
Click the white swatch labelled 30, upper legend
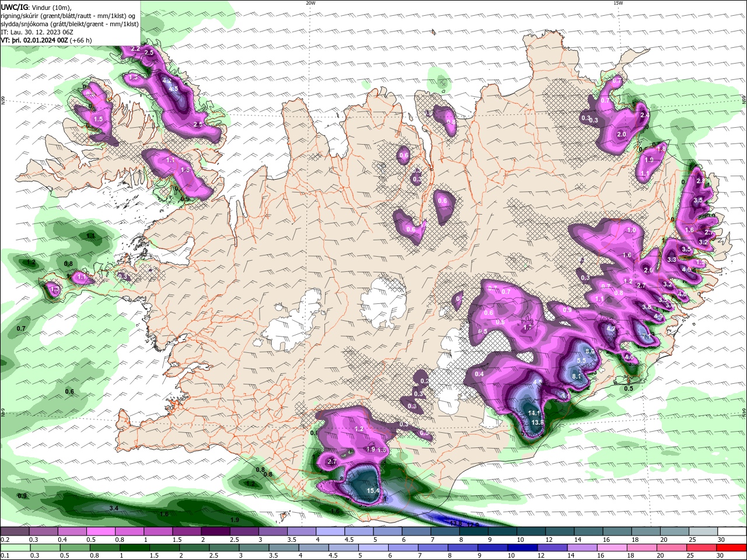(x=732, y=531)
